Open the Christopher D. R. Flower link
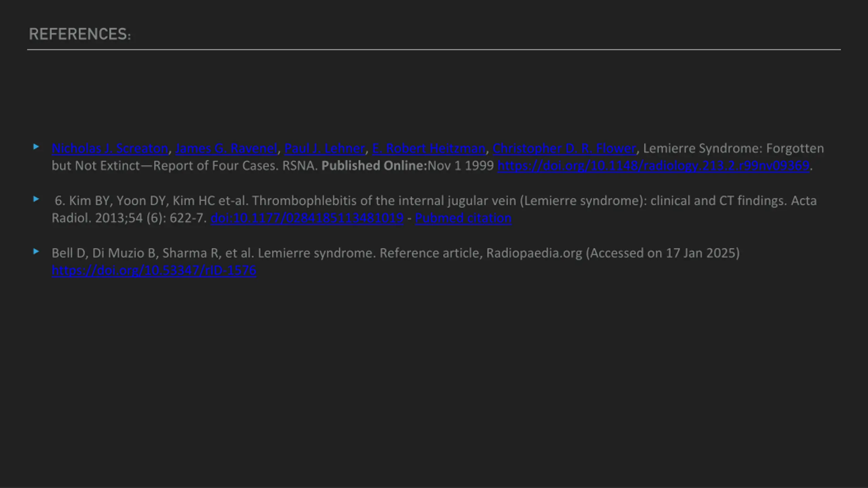 (x=564, y=148)
